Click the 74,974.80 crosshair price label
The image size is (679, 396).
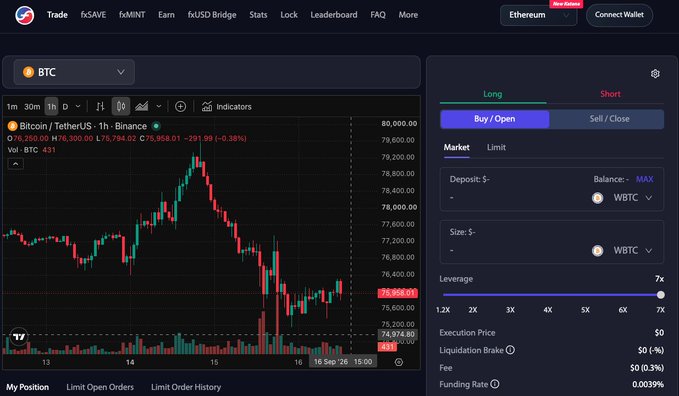click(x=398, y=334)
